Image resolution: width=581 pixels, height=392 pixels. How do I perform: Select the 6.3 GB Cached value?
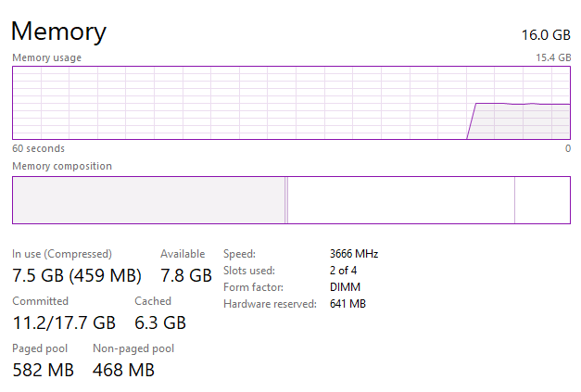click(x=160, y=322)
